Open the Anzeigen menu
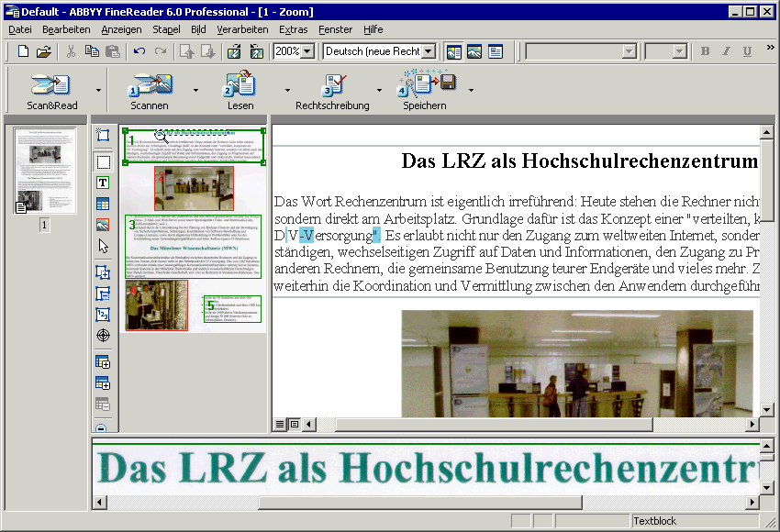This screenshot has height=532, width=780. coord(121,29)
